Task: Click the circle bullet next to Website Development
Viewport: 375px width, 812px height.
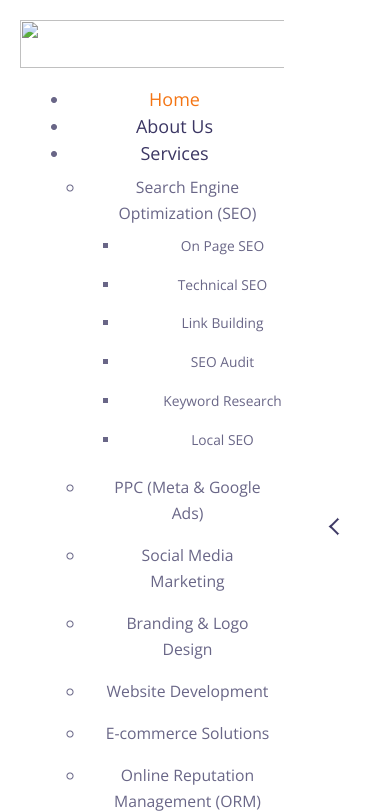Action: [x=70, y=692]
